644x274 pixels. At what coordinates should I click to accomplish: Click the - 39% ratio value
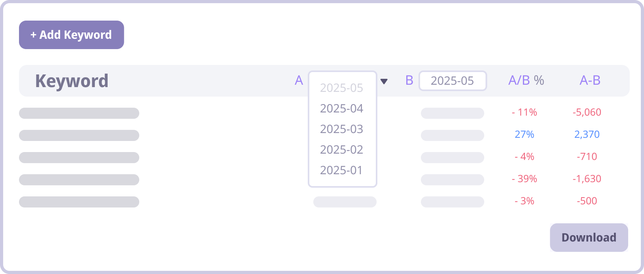525,179
